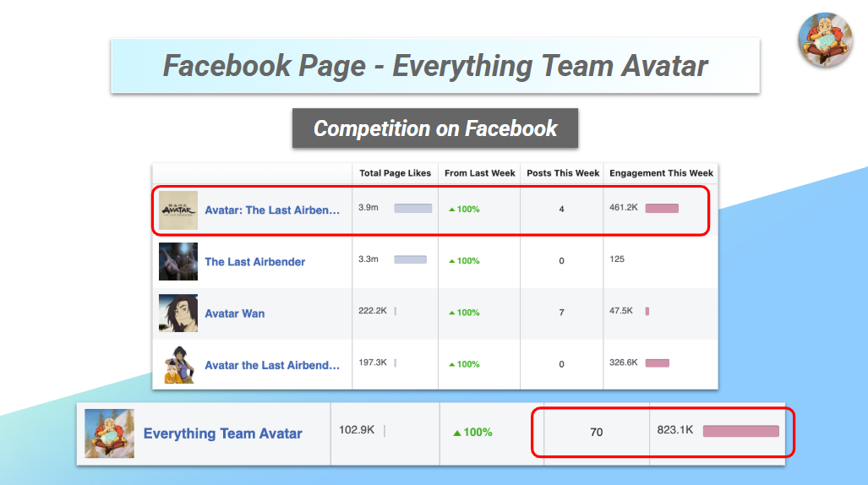Click the Engagement This Week column header

[661, 173]
